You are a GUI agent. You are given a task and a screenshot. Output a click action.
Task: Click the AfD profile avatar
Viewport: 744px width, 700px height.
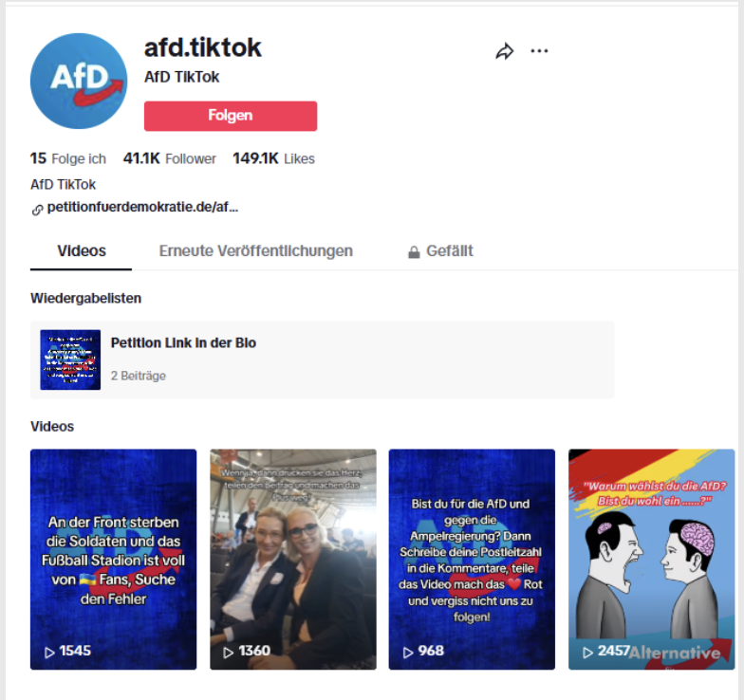tap(79, 82)
